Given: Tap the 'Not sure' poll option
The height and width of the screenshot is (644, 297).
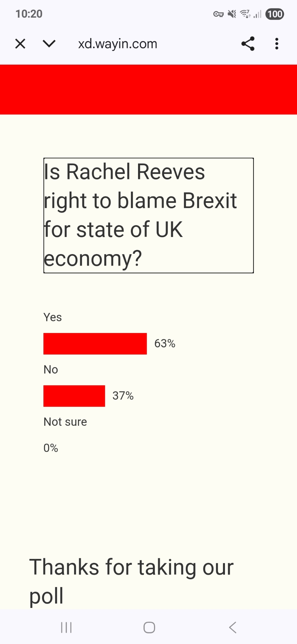Looking at the screenshot, I should pyautogui.click(x=65, y=422).
